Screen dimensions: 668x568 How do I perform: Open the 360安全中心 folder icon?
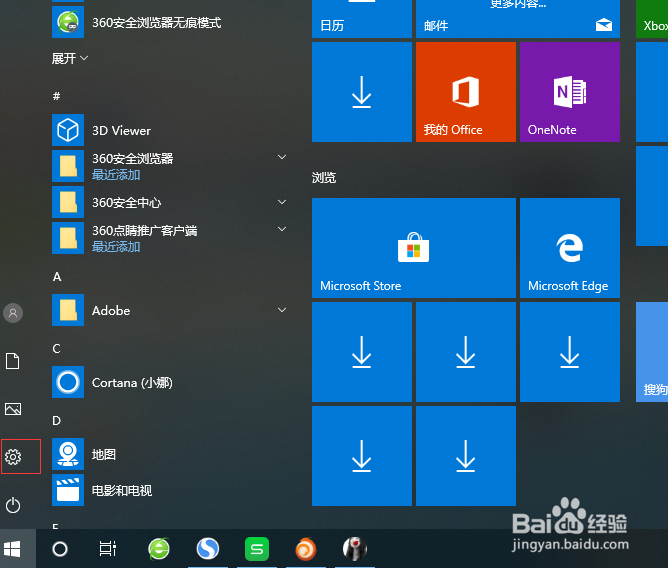pyautogui.click(x=68, y=202)
